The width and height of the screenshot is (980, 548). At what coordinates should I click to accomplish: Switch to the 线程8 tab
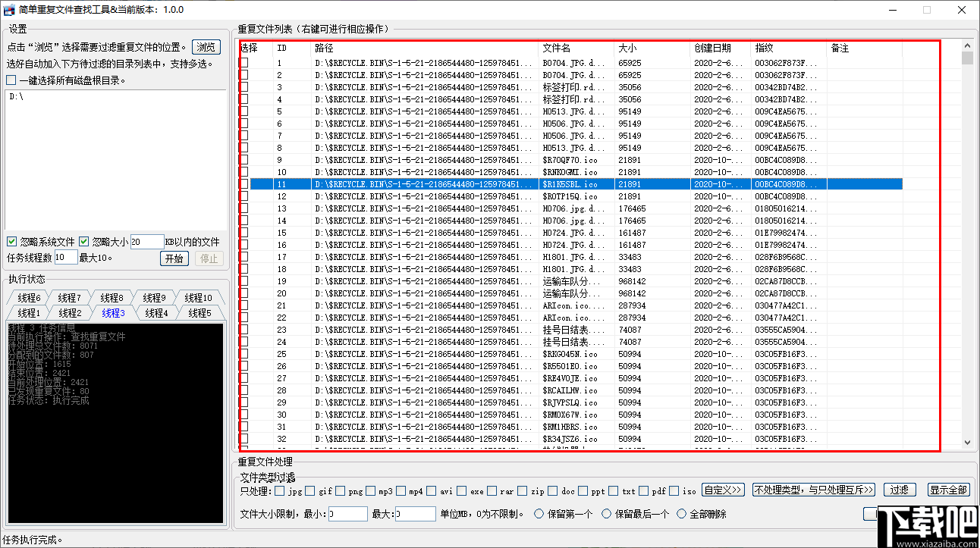pyautogui.click(x=112, y=298)
